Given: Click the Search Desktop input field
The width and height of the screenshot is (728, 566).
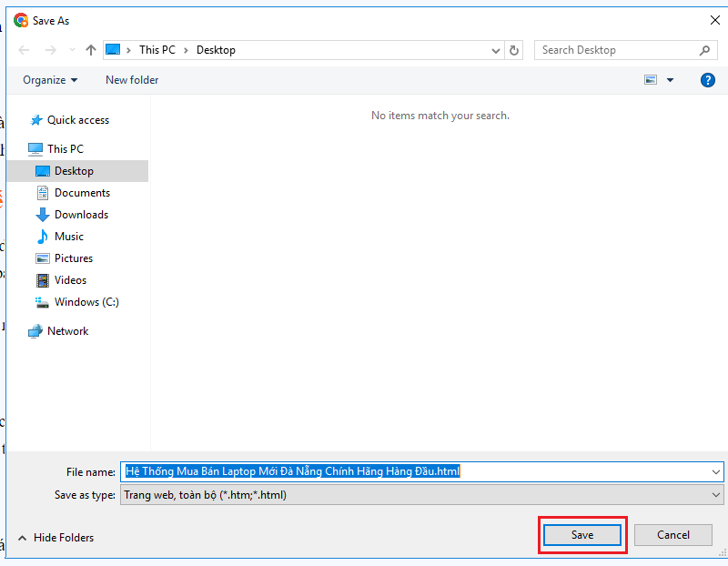Looking at the screenshot, I should pos(614,50).
